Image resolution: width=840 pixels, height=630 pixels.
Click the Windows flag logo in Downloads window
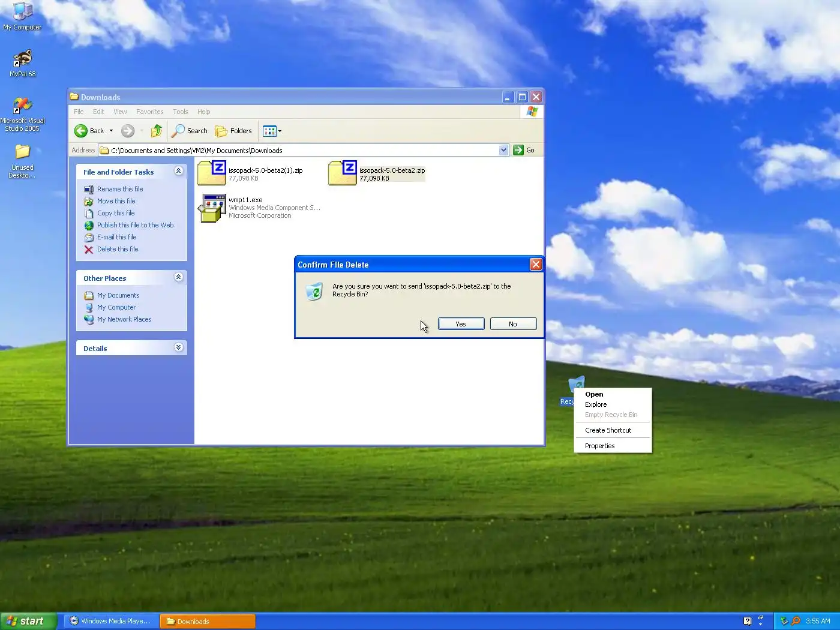(532, 112)
